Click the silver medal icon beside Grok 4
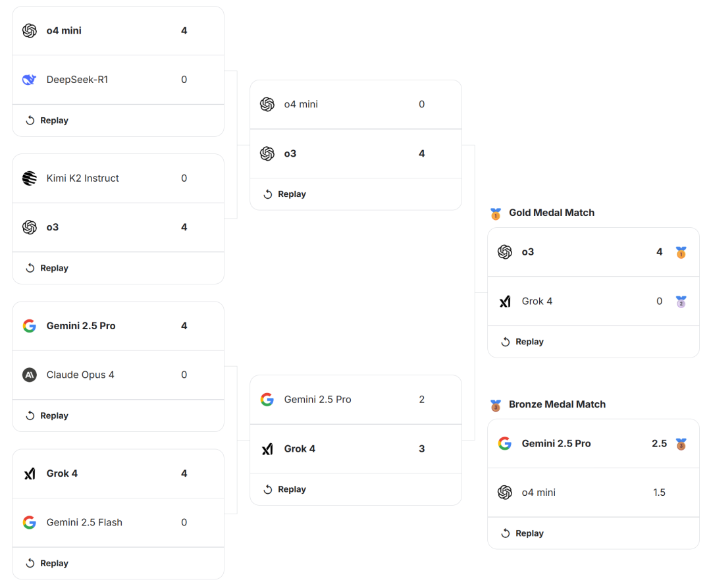The width and height of the screenshot is (711, 588). [x=681, y=302]
